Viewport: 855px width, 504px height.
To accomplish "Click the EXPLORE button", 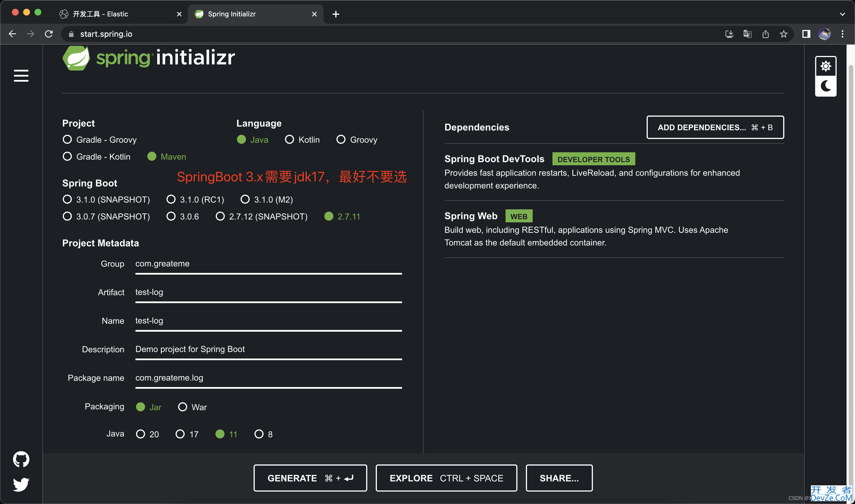I will pyautogui.click(x=446, y=478).
